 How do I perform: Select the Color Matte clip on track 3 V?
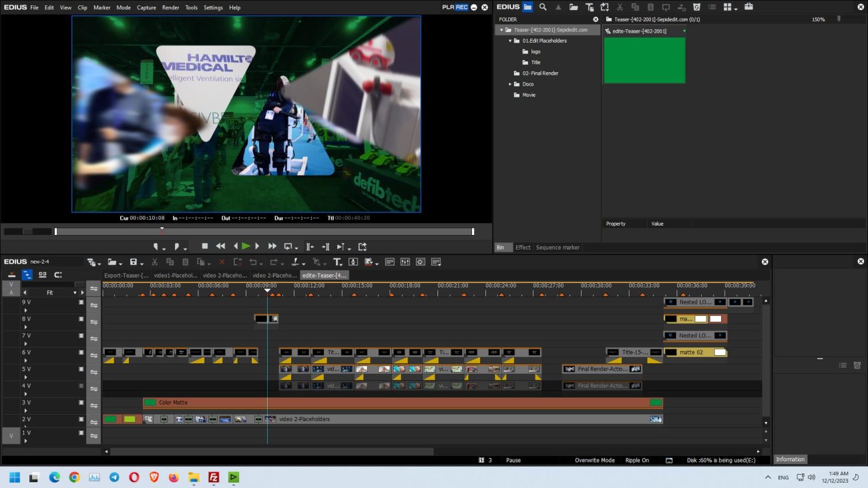(x=403, y=403)
